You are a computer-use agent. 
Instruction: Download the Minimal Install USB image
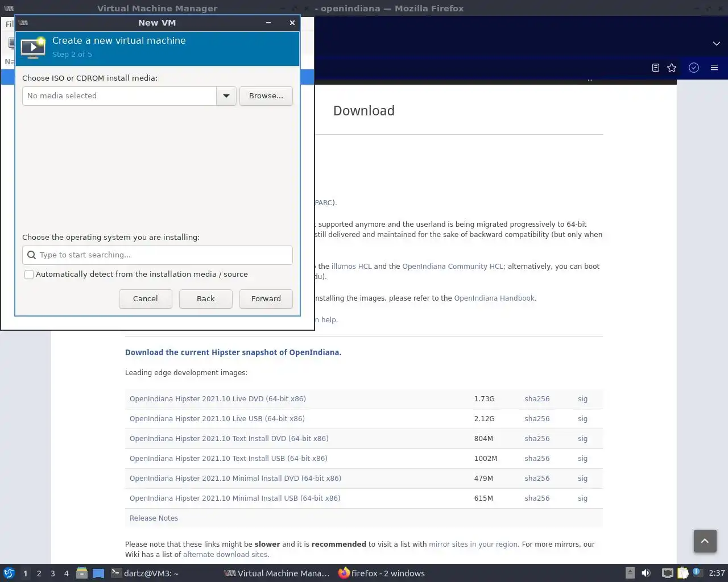pyautogui.click(x=235, y=498)
